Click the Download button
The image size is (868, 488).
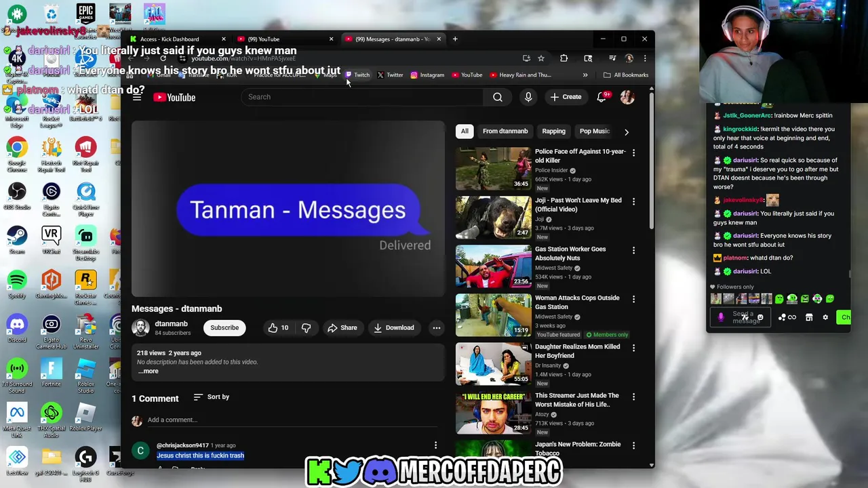pyautogui.click(x=393, y=328)
